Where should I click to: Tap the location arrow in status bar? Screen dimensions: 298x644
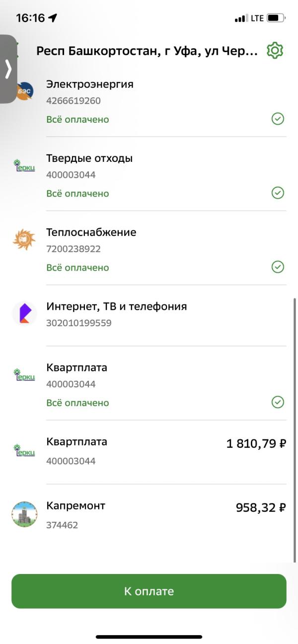click(x=53, y=18)
